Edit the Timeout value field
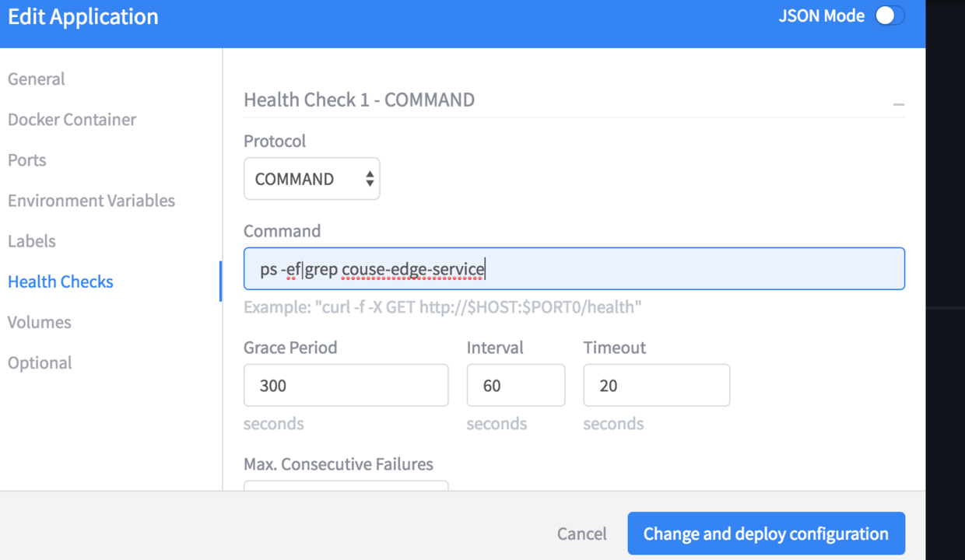 [656, 385]
